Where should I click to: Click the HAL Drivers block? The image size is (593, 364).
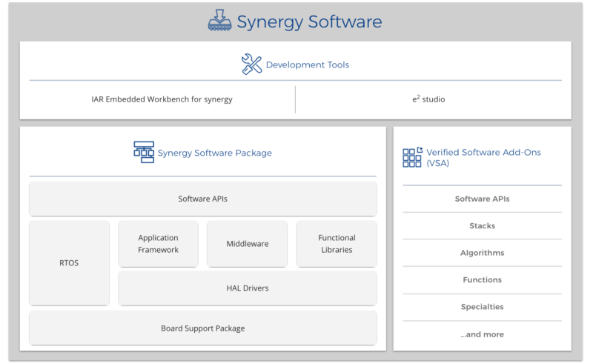pyautogui.click(x=247, y=288)
